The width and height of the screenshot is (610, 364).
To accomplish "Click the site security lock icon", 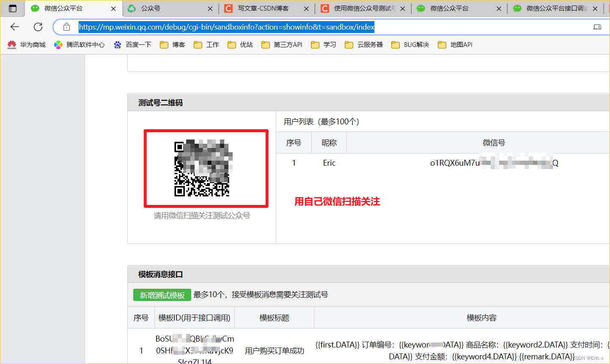I will coord(66,27).
